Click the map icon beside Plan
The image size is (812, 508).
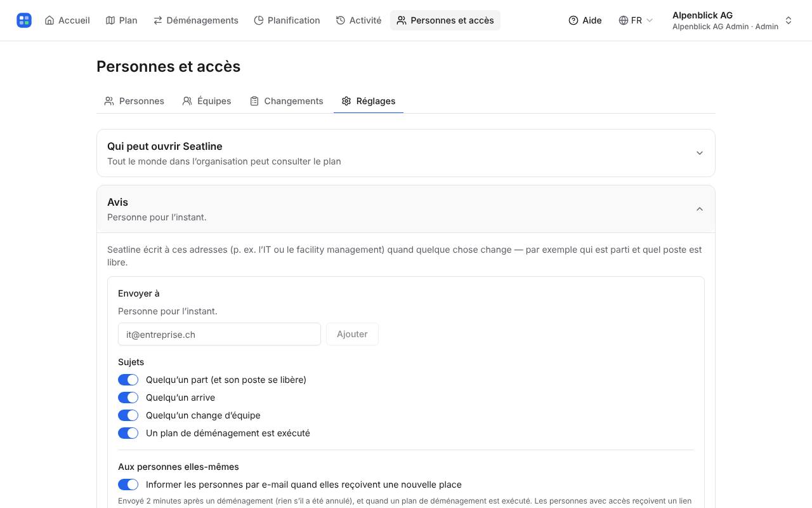click(110, 20)
